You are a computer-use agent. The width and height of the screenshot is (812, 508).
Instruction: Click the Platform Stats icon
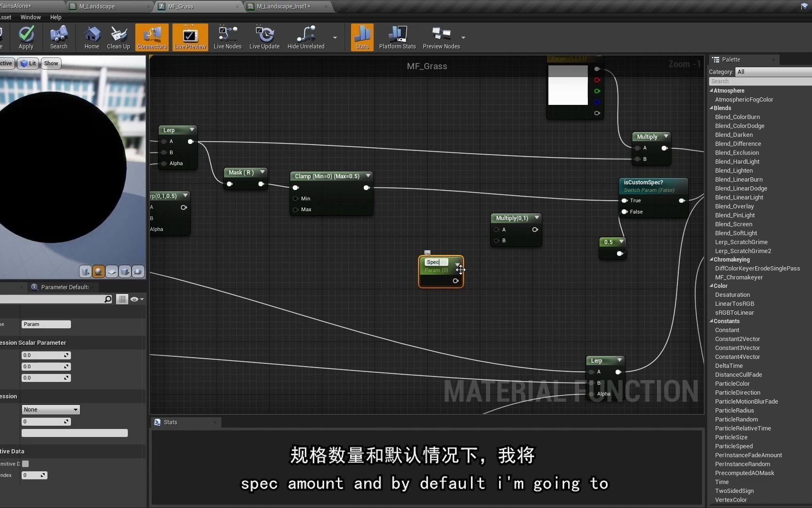[397, 38]
